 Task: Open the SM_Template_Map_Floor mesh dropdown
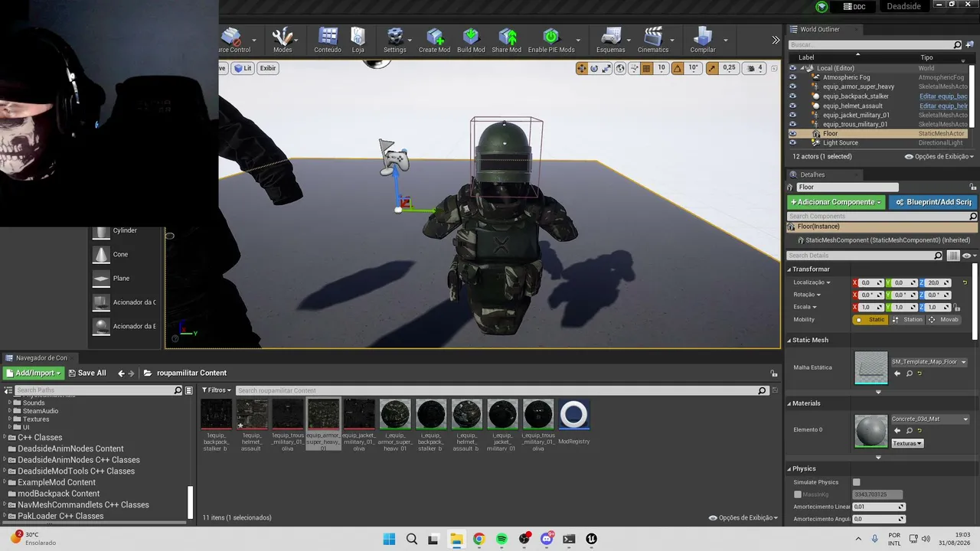tap(929, 362)
